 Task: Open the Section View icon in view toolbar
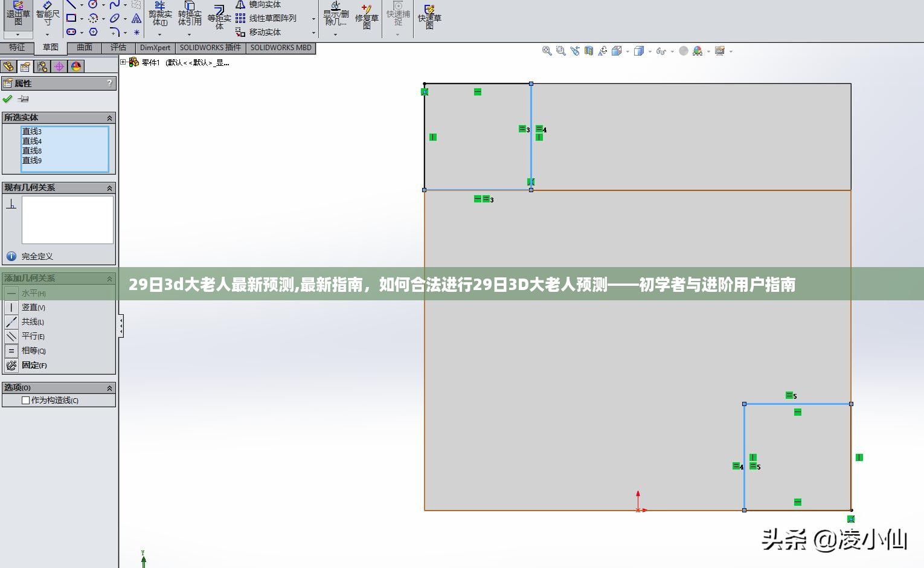589,51
